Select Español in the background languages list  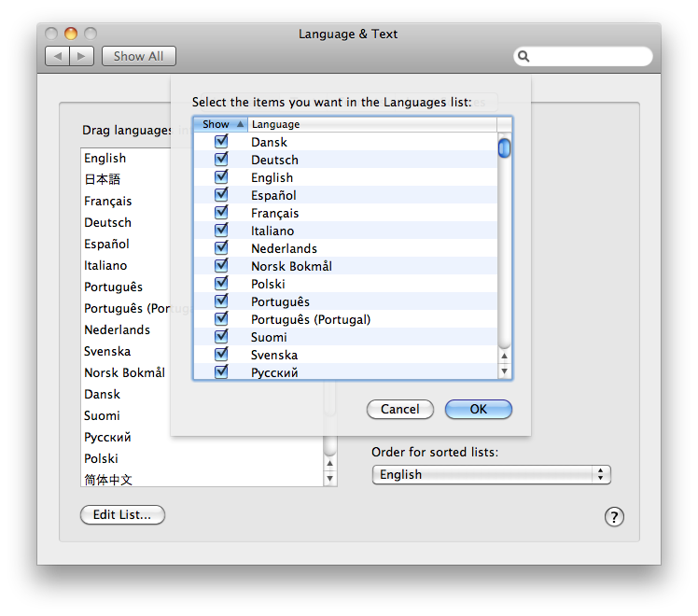click(106, 244)
